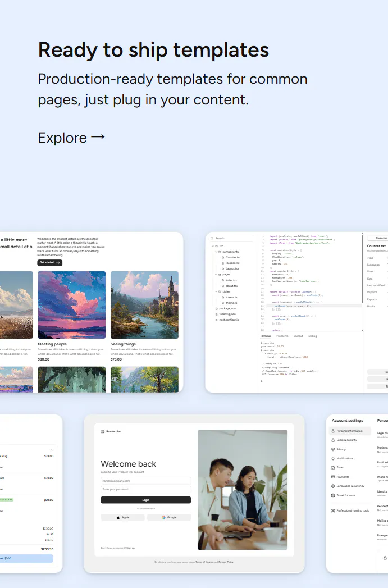The width and height of the screenshot is (388, 588).
Task: Open index.tsx in the file tree
Action: (230, 280)
